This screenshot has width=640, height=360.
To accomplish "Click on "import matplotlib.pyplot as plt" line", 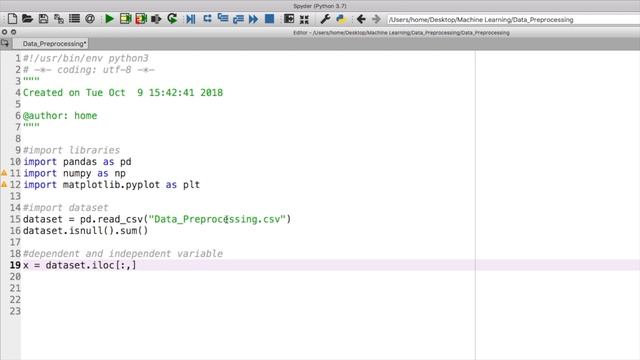I will pos(111,184).
